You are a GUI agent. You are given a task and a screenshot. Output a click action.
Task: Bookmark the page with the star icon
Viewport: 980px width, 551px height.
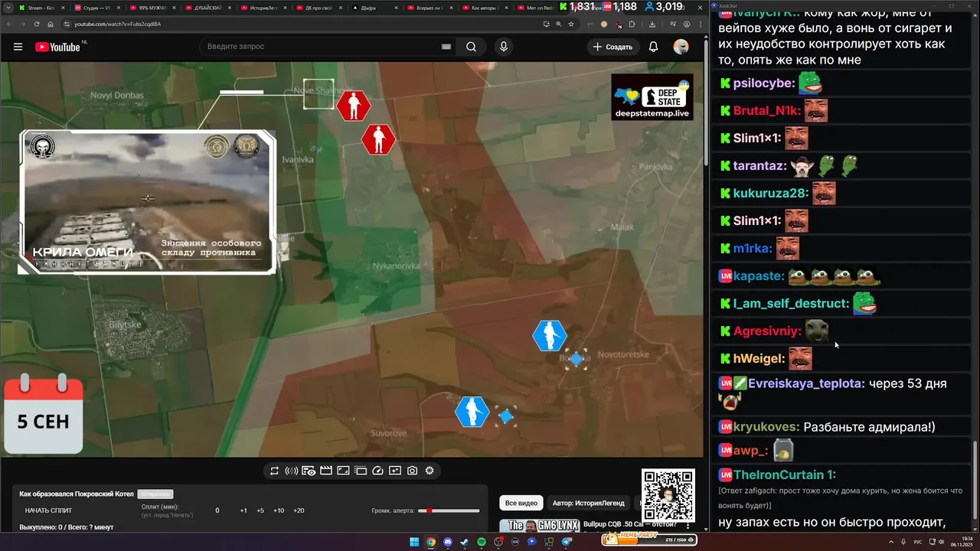click(x=570, y=24)
